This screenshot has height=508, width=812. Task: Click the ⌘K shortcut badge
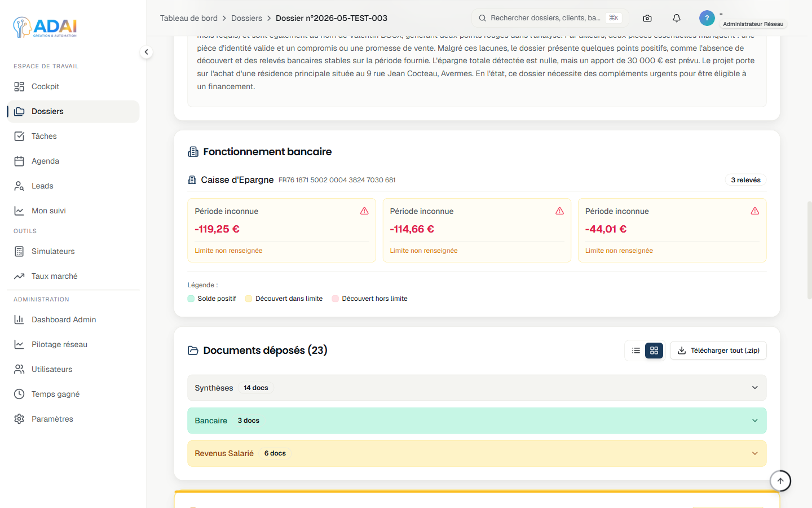click(614, 18)
